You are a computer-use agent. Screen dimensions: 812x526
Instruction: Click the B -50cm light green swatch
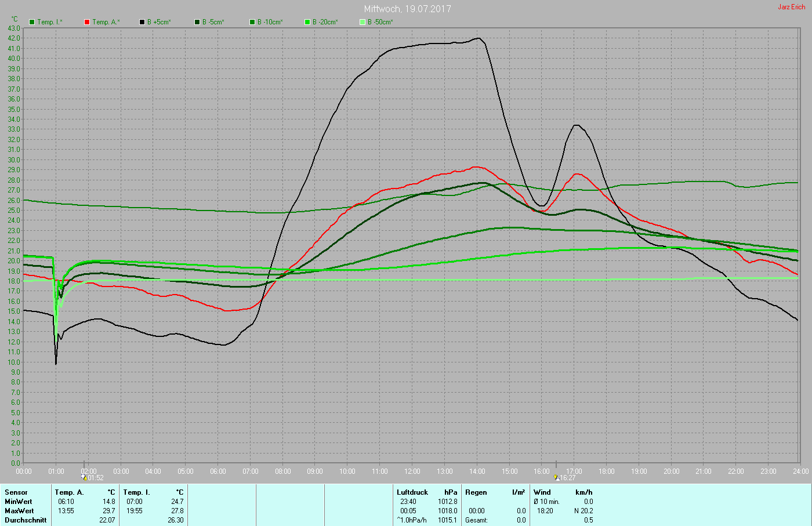pyautogui.click(x=362, y=22)
